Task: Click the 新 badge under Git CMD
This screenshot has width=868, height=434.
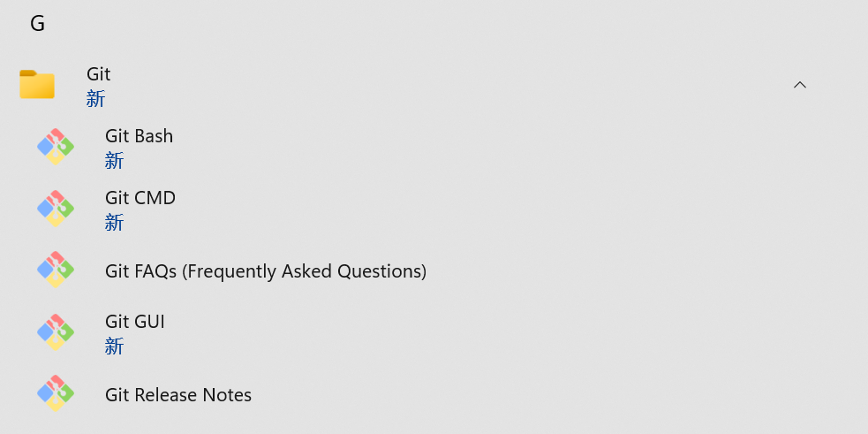Action: click(114, 223)
